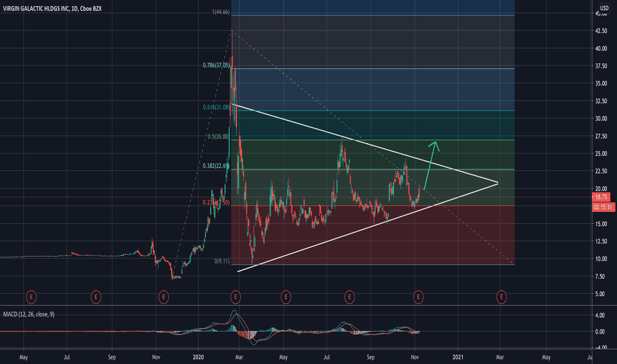
Task: Click the 4.00 value on the MACD axis
Action: pyautogui.click(x=600, y=315)
